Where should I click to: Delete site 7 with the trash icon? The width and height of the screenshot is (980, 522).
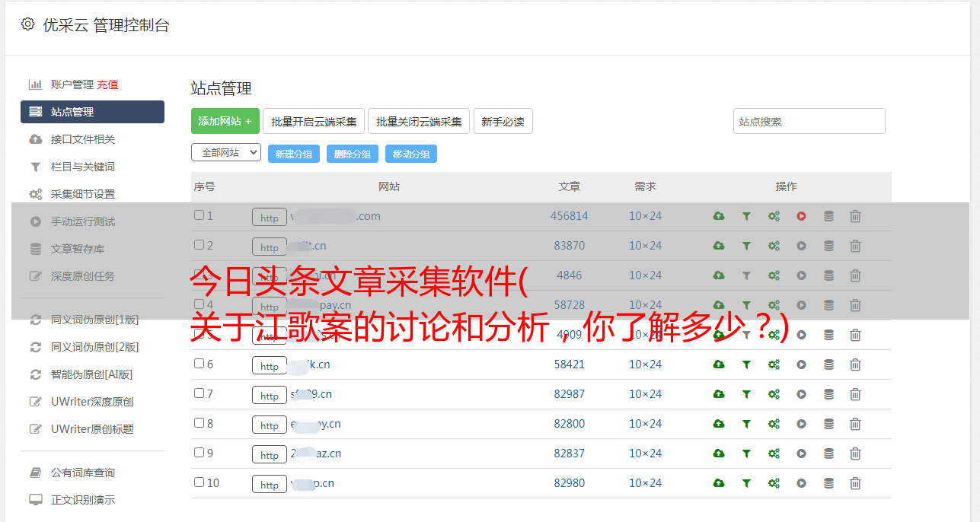coord(855,394)
